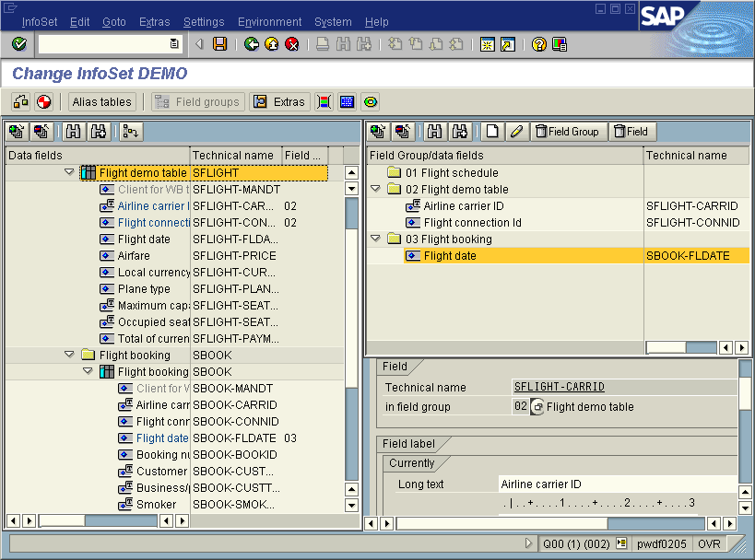Screen dimensions: 755x560
Task: Click horizontal scrollbar under field group Technical name column
Action: coord(682,347)
